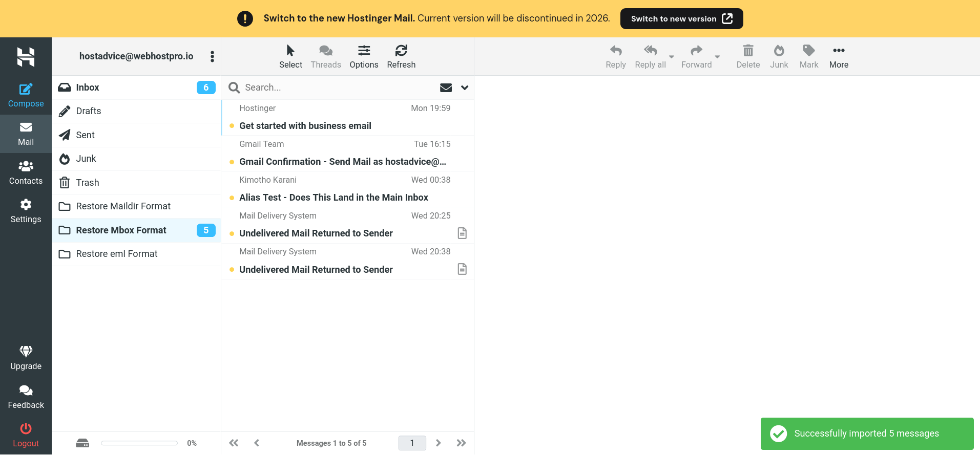Open the Sent folder
Screen dimensions: 980x455
pos(136,135)
